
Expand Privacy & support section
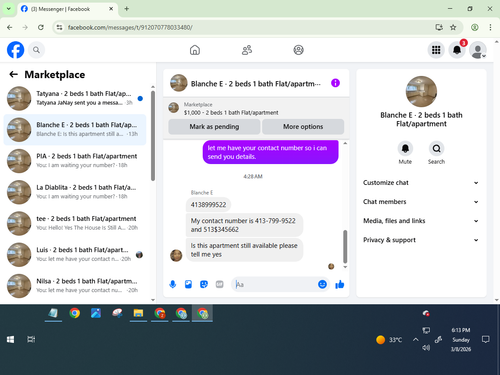pyautogui.click(x=421, y=240)
